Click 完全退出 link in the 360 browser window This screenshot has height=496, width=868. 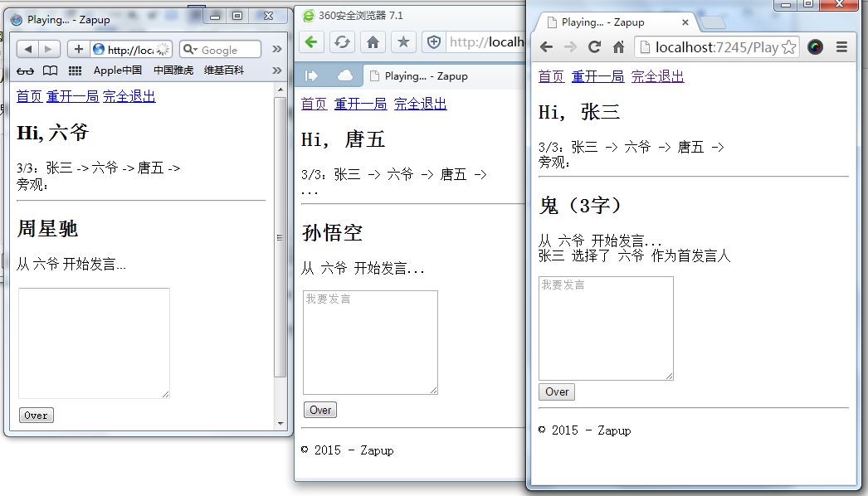click(x=420, y=104)
